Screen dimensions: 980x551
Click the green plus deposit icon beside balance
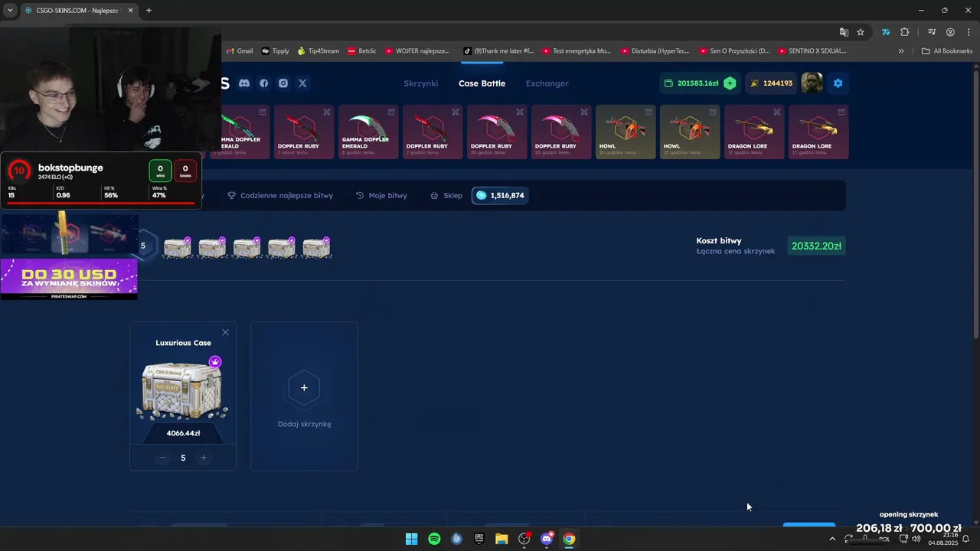click(x=730, y=83)
